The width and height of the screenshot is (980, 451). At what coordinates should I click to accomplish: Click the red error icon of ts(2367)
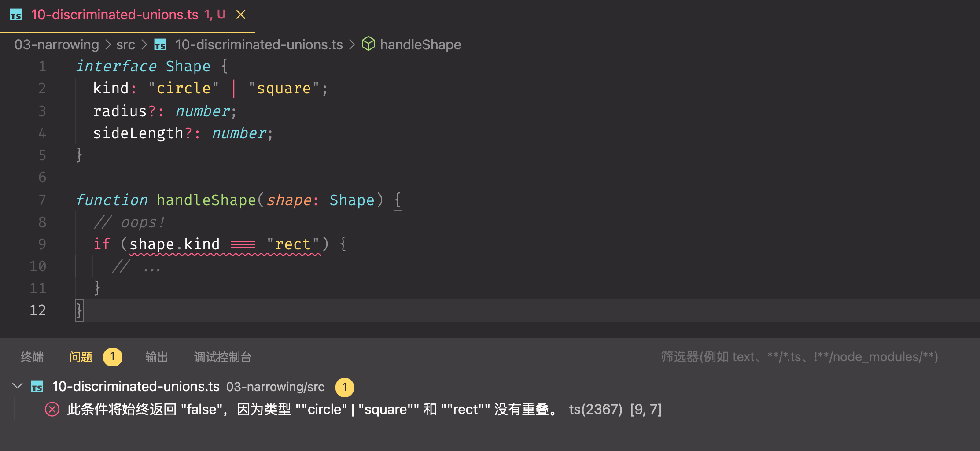pyautogui.click(x=52, y=409)
